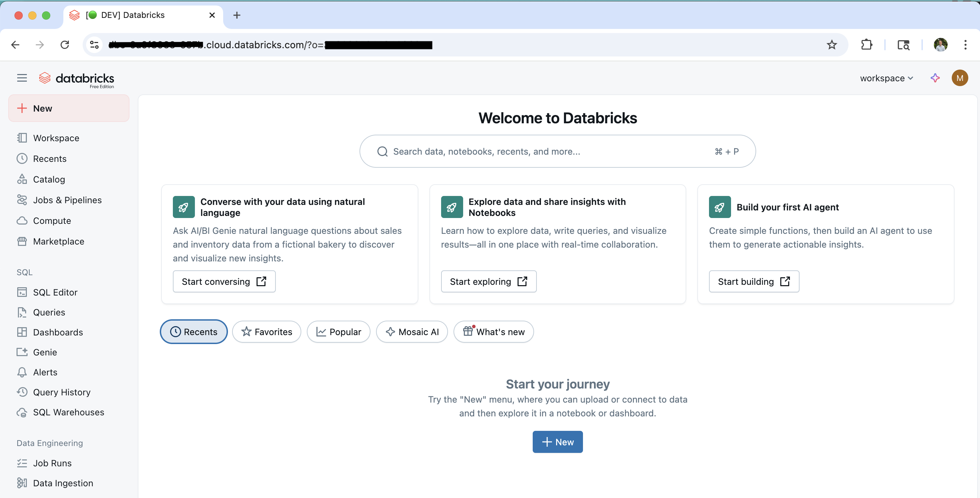Viewport: 980px width, 498px height.
Task: Click the Start building button
Action: click(754, 281)
